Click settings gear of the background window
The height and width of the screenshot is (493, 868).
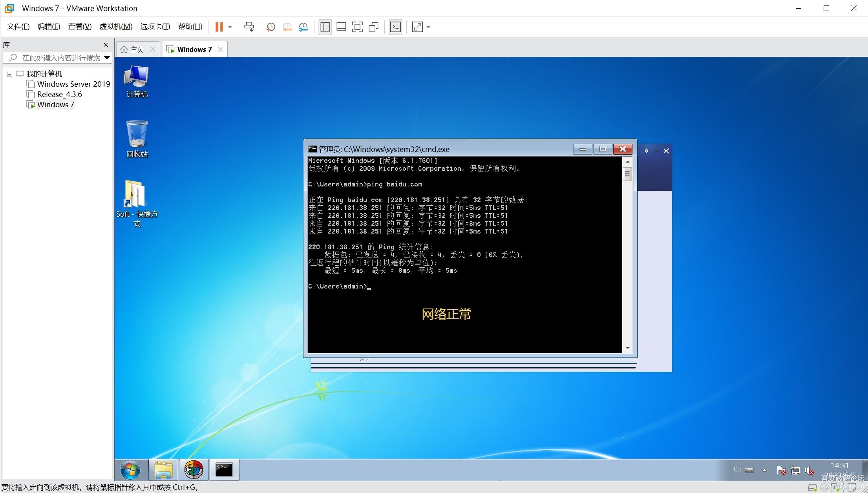pos(646,151)
